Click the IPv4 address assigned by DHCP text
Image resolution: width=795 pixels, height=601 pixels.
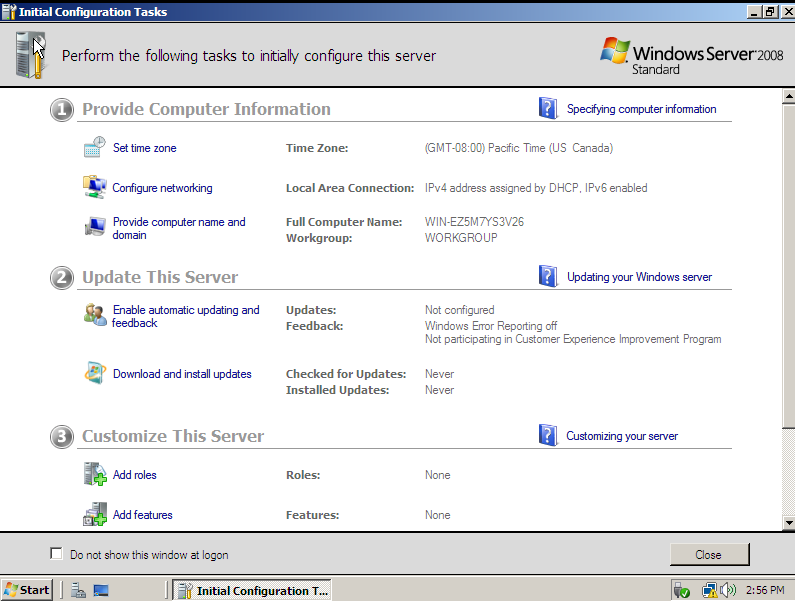[x=536, y=188]
